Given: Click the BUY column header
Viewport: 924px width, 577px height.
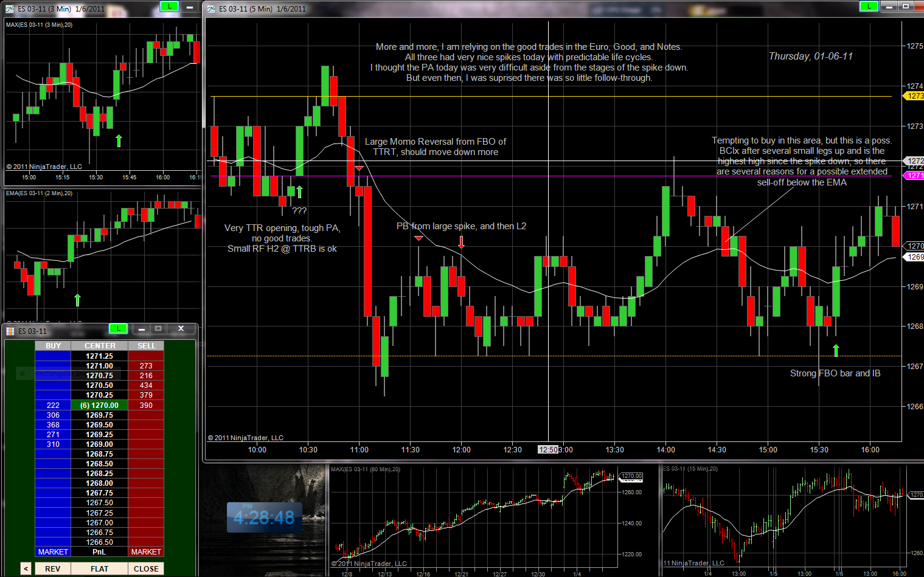Looking at the screenshot, I should tap(53, 346).
